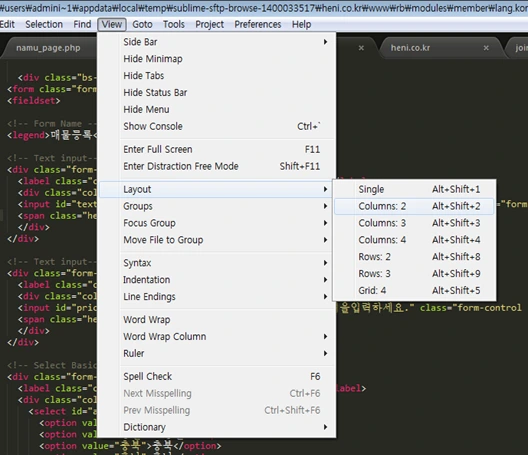Open the Selection menu
The width and height of the screenshot is (528, 455).
pos(44,24)
